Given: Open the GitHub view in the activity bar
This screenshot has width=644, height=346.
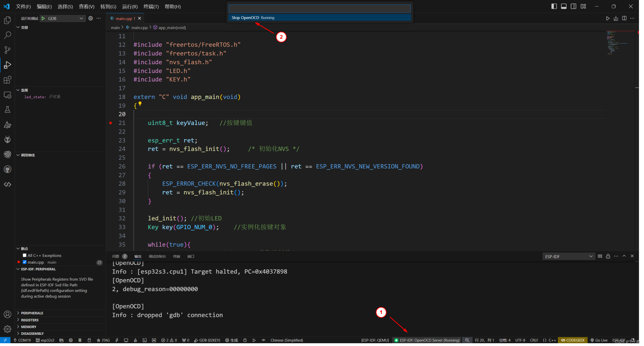Looking at the screenshot, I should click(8, 169).
